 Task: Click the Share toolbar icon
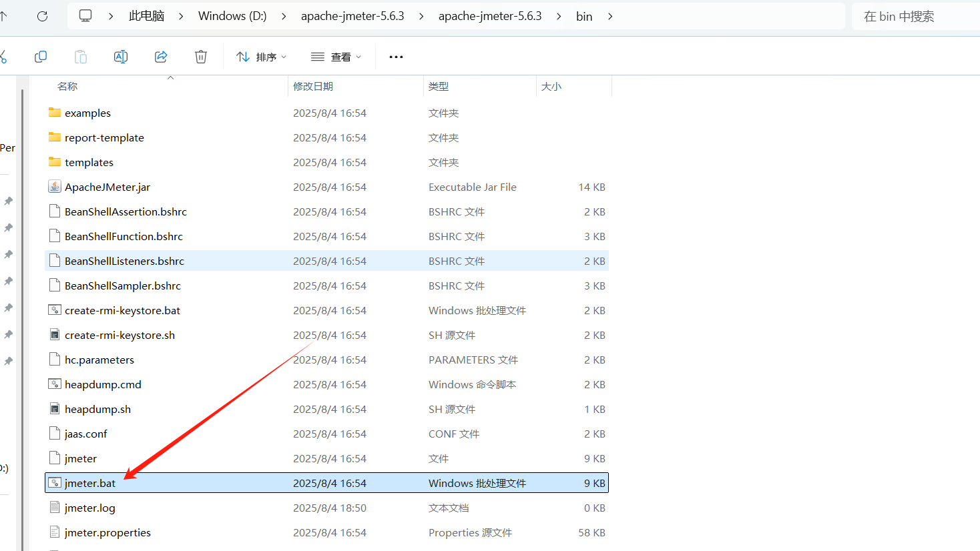(161, 57)
